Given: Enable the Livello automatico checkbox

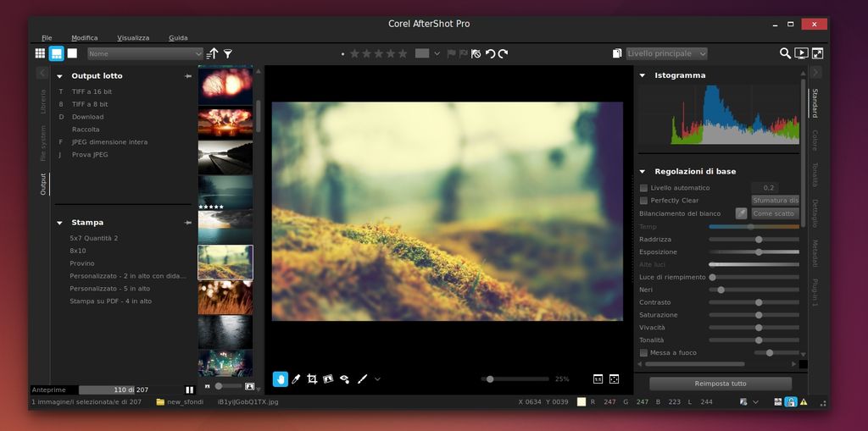Looking at the screenshot, I should point(644,188).
